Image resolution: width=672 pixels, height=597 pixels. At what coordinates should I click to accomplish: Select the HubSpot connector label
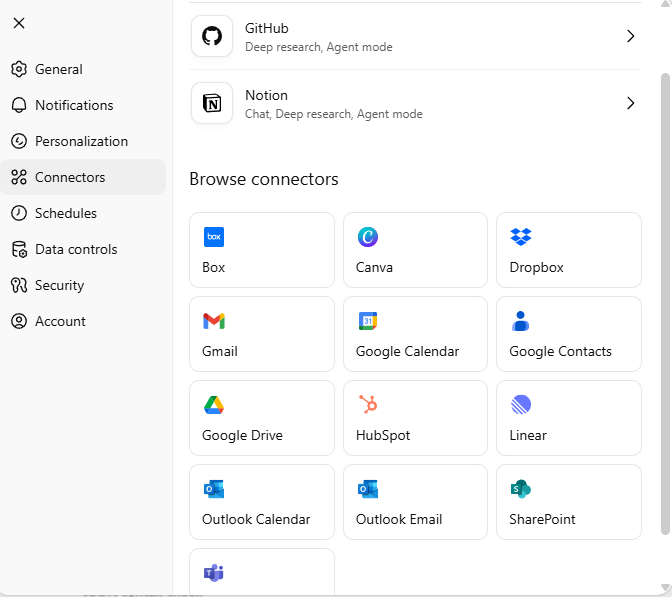click(x=383, y=435)
